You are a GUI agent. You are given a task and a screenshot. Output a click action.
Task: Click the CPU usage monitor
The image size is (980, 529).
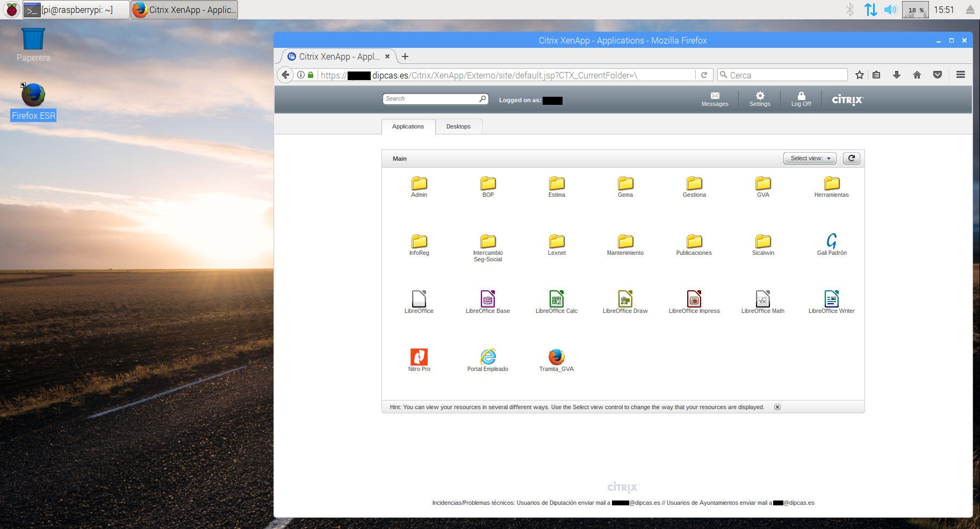pos(916,10)
